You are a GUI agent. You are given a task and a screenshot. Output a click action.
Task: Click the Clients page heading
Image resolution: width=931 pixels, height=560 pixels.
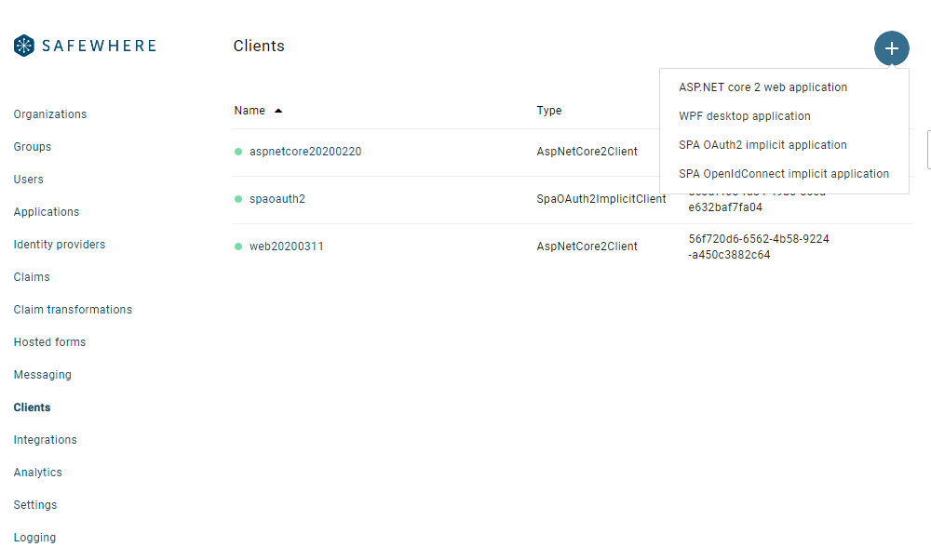[x=258, y=47]
